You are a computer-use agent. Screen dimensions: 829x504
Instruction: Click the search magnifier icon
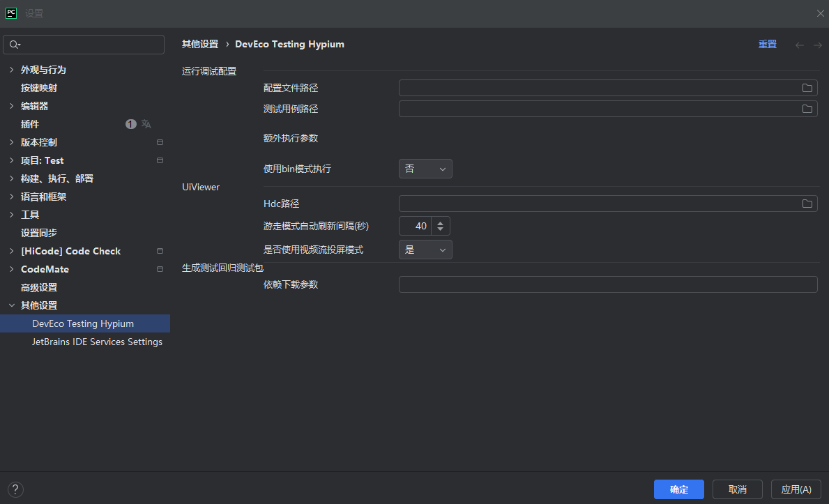(x=14, y=45)
